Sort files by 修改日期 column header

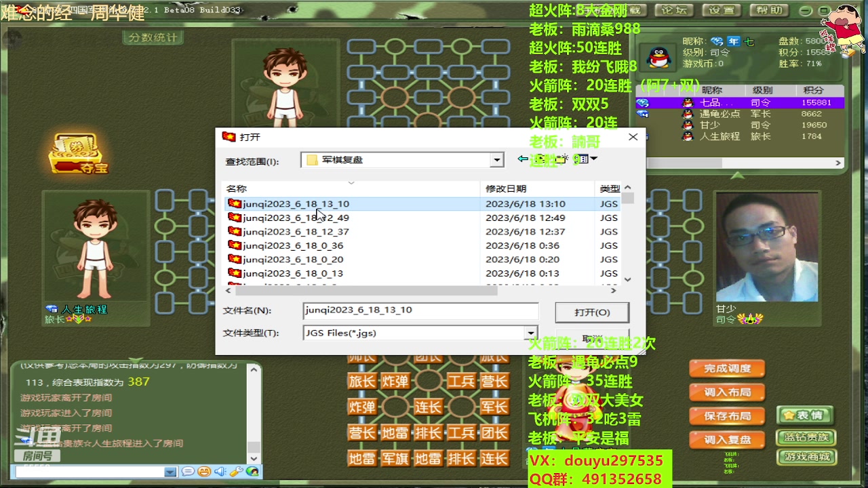[x=538, y=188]
